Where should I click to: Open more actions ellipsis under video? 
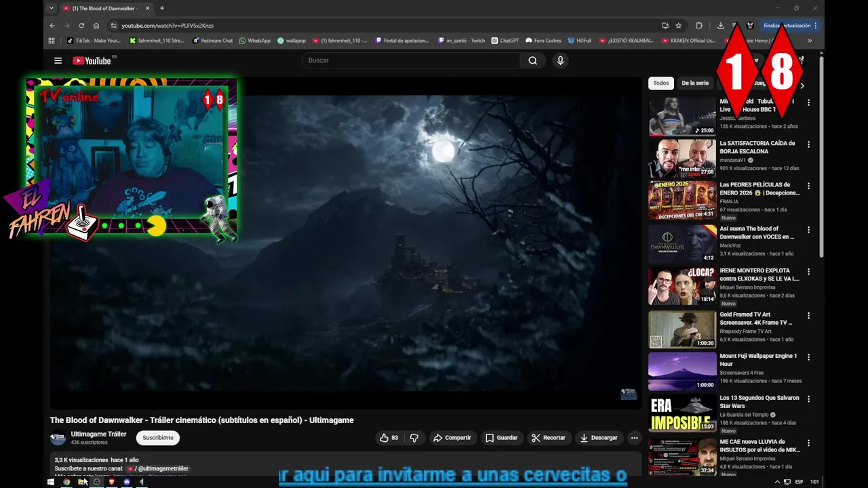[x=635, y=438]
